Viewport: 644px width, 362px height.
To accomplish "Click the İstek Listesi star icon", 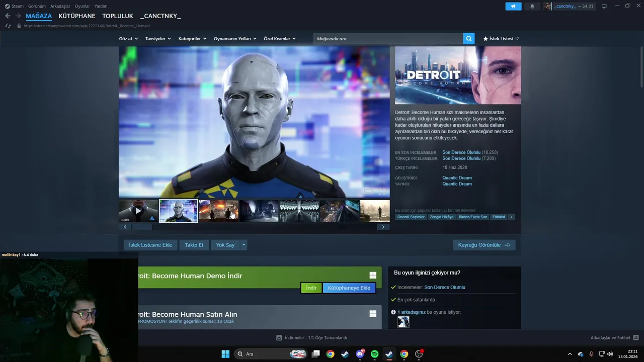I will (x=486, y=39).
